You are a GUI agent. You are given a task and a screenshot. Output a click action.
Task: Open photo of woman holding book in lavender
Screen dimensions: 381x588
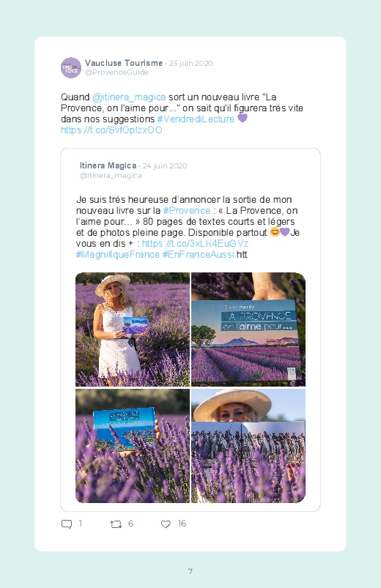pos(133,330)
